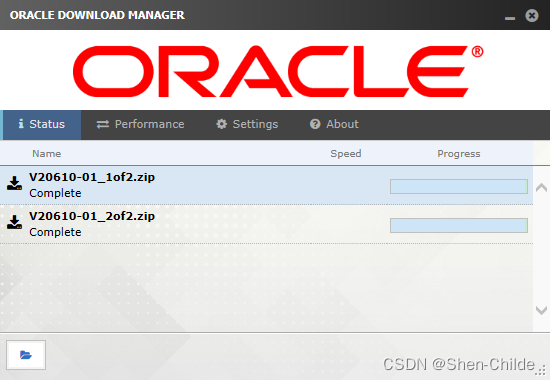
Task: Select the V20610-01_2of2.zip file name
Action: click(x=92, y=216)
